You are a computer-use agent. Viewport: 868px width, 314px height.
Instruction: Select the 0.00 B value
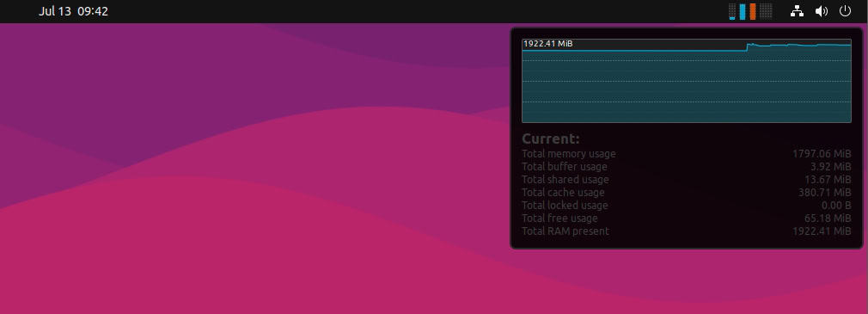pyautogui.click(x=836, y=206)
